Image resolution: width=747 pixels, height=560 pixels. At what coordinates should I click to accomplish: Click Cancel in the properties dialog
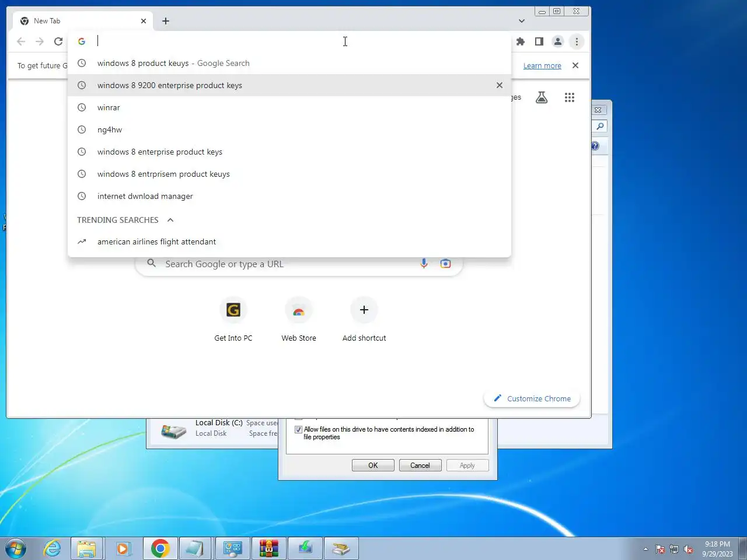420,466
